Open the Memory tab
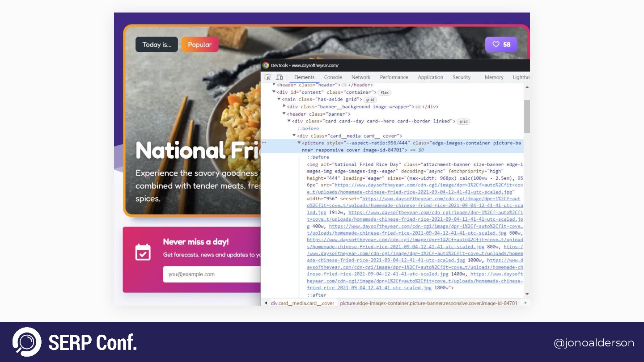Viewport: 644px width, 362px height. 494,77
